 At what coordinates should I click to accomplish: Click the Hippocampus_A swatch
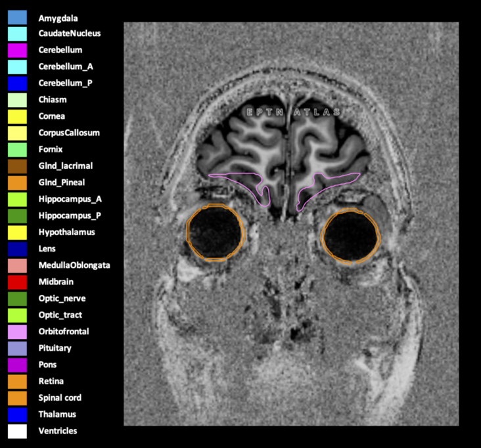[17, 200]
